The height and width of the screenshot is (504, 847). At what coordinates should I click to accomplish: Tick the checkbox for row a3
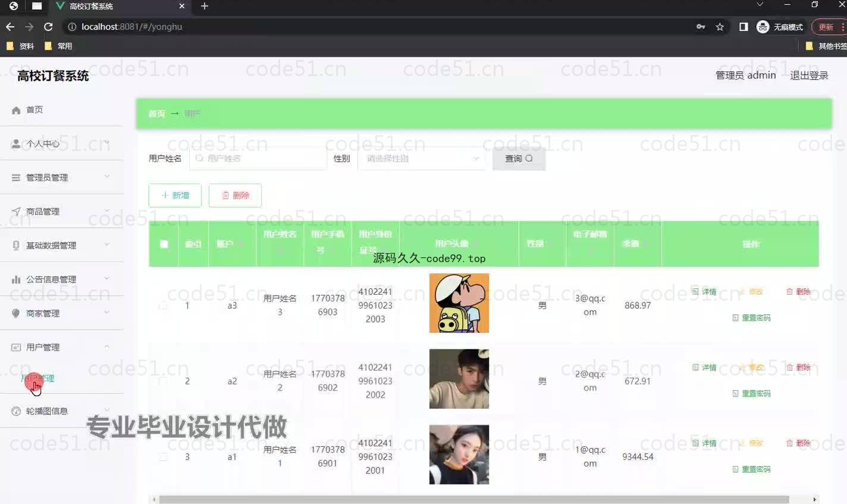pyautogui.click(x=163, y=305)
